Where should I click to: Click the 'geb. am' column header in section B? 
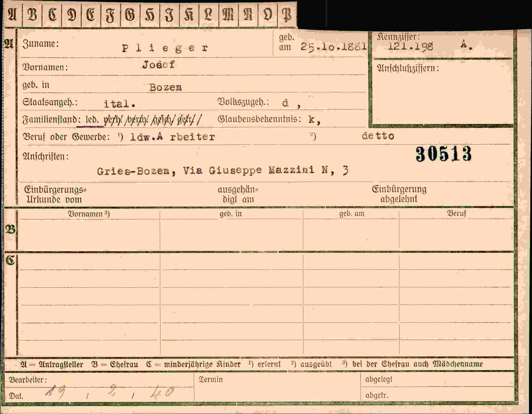[352, 213]
